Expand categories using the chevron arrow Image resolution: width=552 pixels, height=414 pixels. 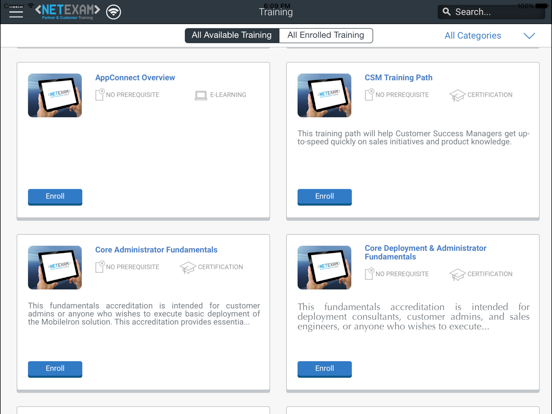pos(529,36)
